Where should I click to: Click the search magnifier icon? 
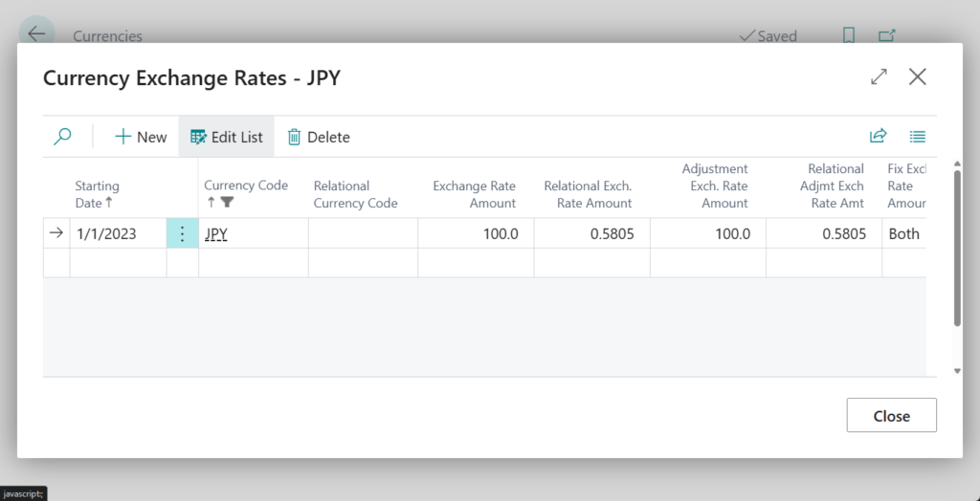(62, 137)
